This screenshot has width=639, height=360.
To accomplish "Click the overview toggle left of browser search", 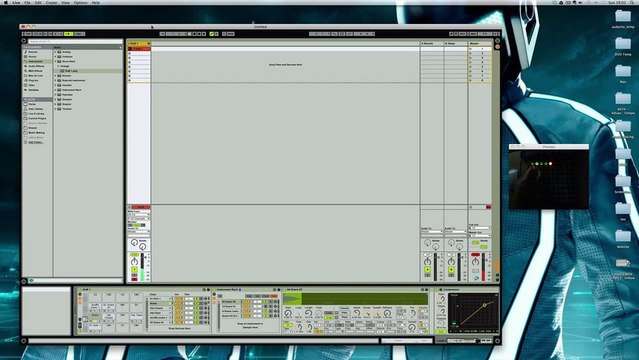I will click(24, 41).
